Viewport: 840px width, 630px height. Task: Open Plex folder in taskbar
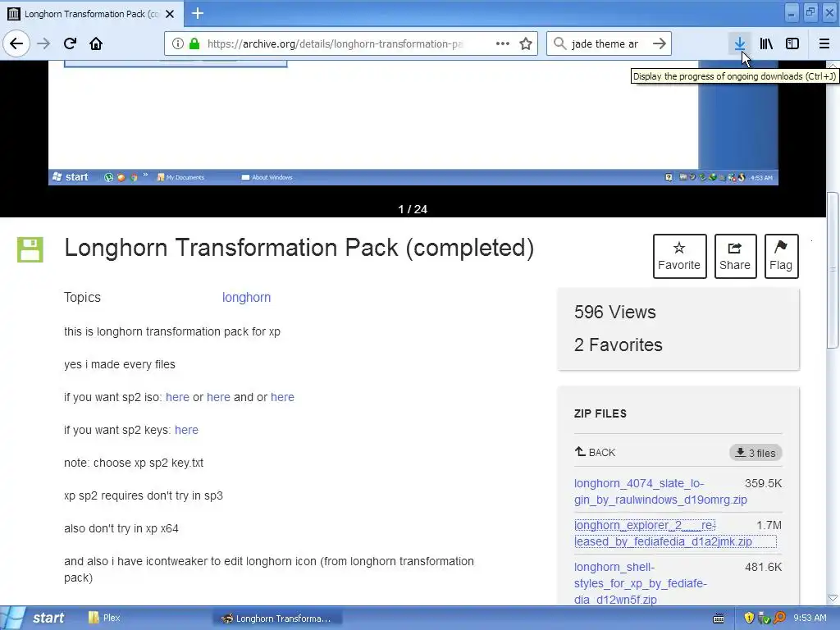click(x=104, y=618)
